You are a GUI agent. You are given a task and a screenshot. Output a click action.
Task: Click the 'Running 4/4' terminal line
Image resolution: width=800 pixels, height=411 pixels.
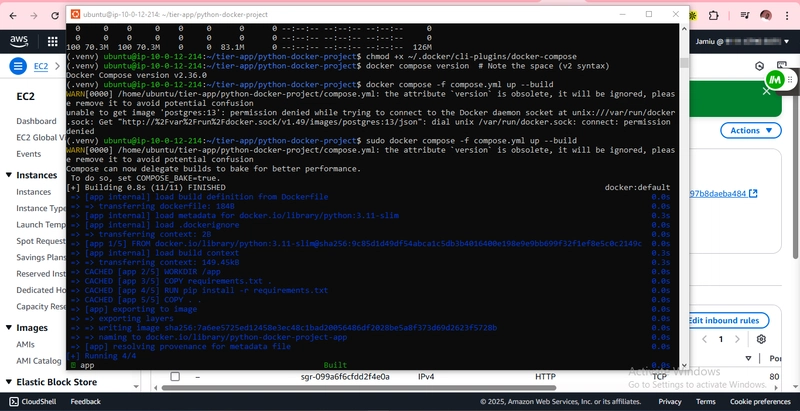coord(102,355)
